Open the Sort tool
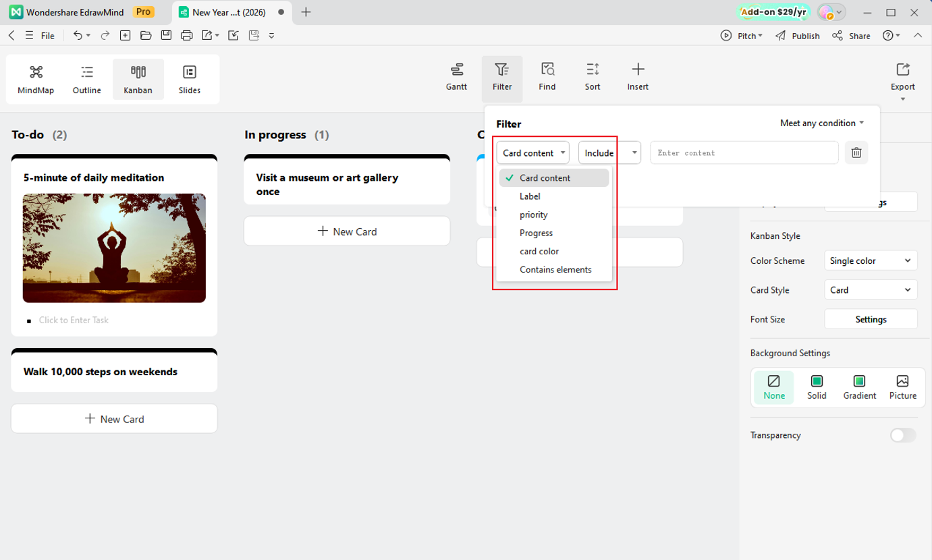Viewport: 932px width, 560px height. [593, 77]
